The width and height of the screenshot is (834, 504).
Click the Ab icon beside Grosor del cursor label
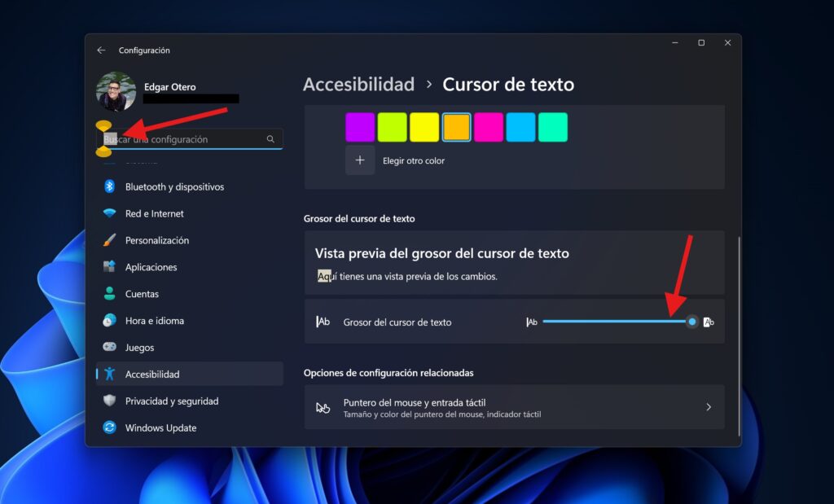coord(323,322)
